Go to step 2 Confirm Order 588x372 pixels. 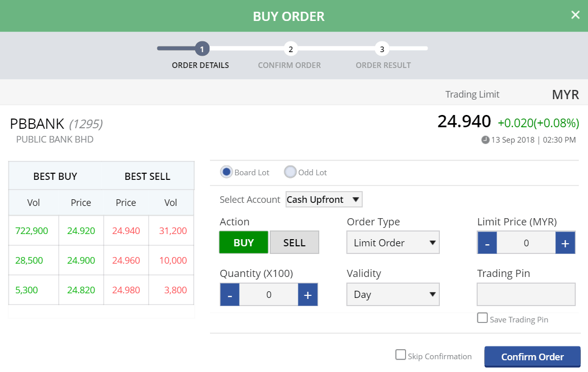pyautogui.click(x=291, y=49)
